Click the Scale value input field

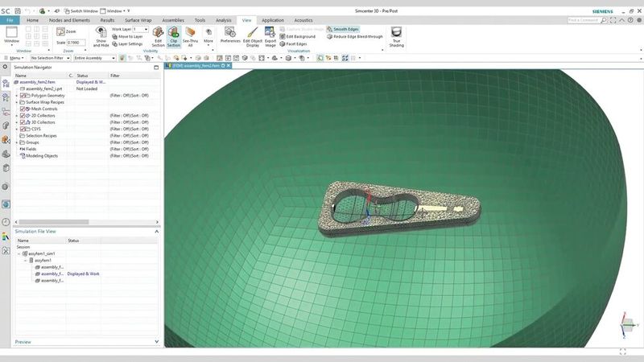[77, 43]
